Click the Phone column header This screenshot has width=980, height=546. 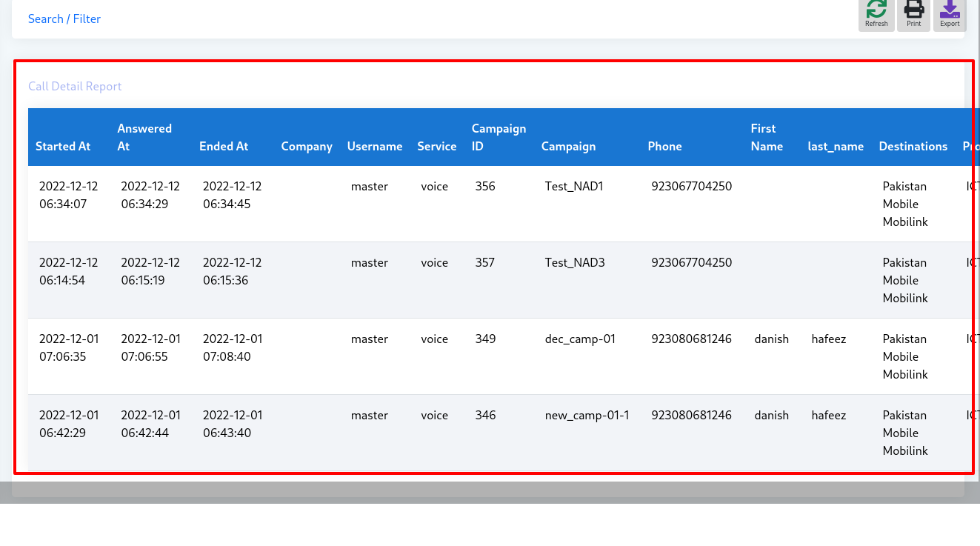click(x=664, y=146)
